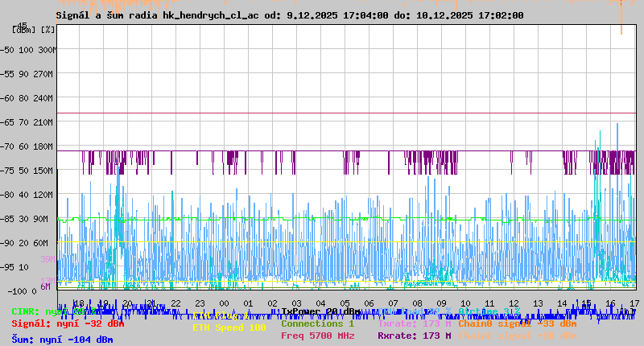Click the "Txrate: 173 M" legend label
The height and width of the screenshot is (346, 644).
point(414,323)
